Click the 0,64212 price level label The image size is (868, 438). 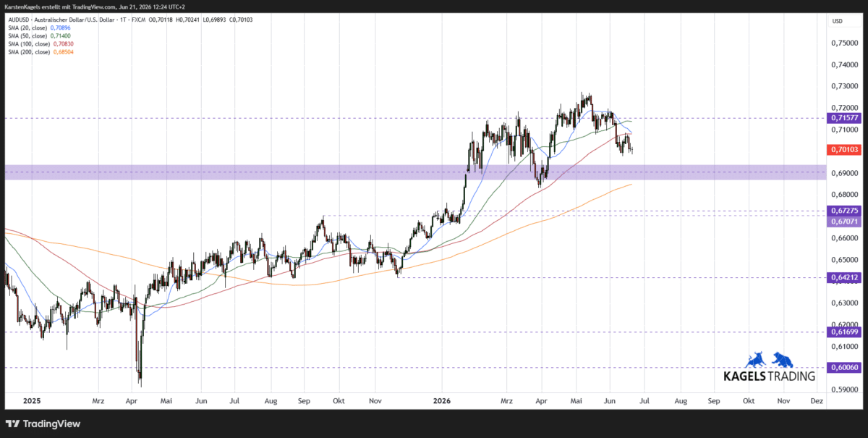pyautogui.click(x=845, y=277)
